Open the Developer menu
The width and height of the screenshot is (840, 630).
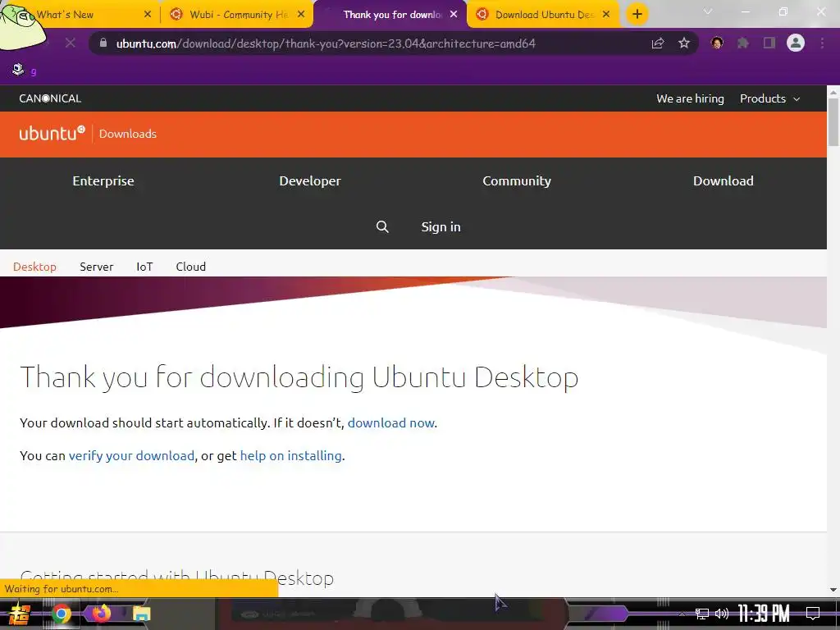tap(309, 180)
